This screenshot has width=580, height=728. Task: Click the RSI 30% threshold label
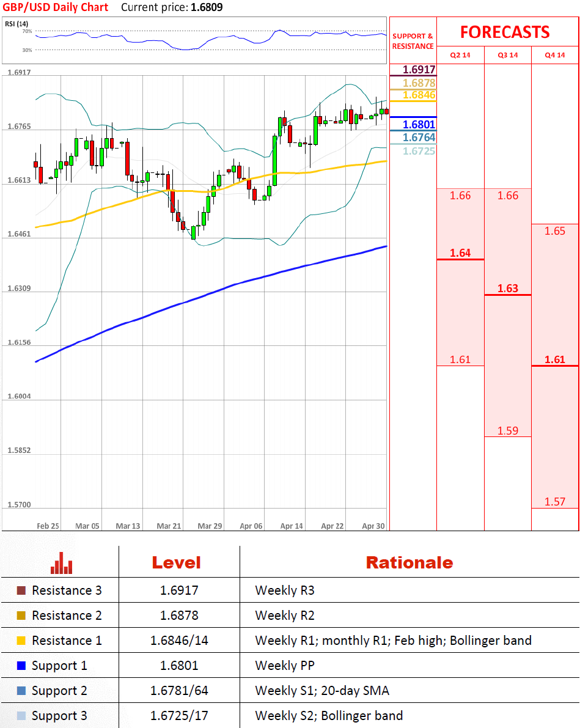click(27, 50)
